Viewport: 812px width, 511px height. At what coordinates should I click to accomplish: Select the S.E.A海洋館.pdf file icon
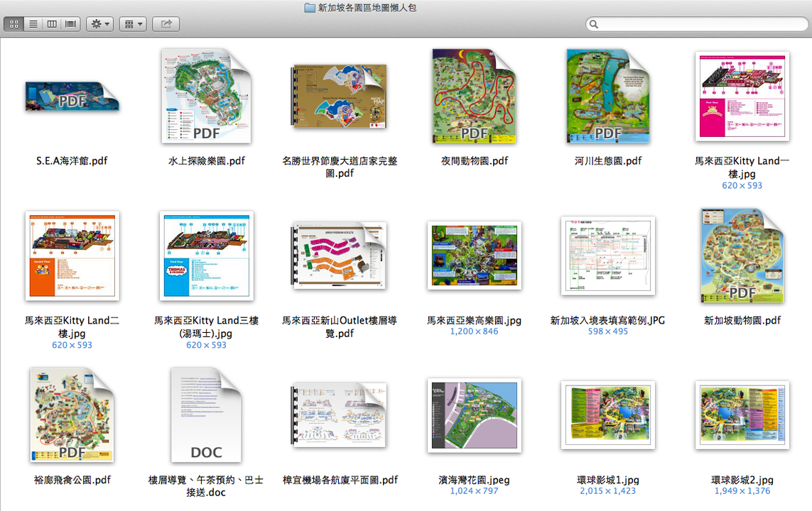point(72,97)
